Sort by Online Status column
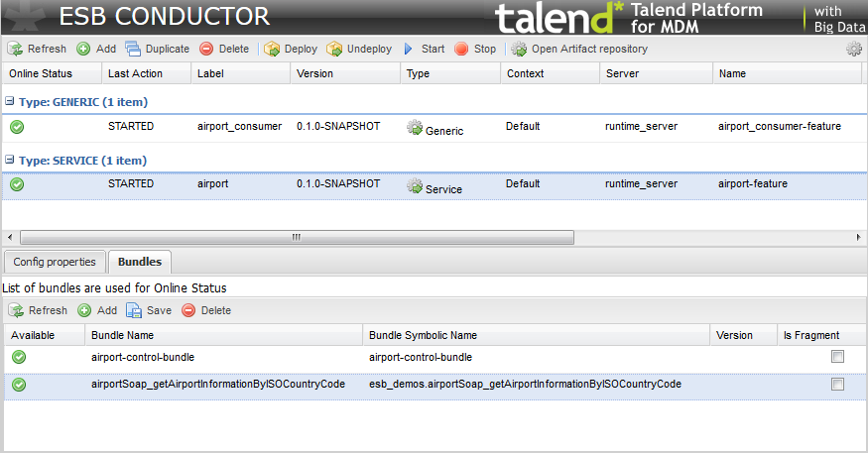 click(x=52, y=73)
